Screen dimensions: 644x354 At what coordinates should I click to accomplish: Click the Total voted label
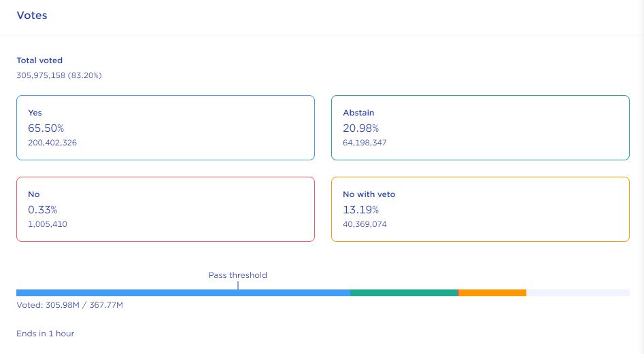39,60
